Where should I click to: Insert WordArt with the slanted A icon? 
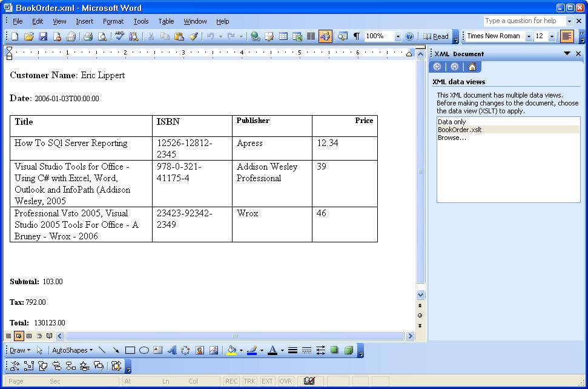[x=172, y=350]
